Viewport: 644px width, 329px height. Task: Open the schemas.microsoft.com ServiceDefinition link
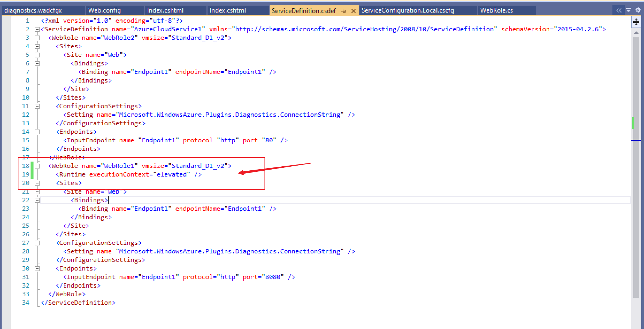tap(364, 29)
